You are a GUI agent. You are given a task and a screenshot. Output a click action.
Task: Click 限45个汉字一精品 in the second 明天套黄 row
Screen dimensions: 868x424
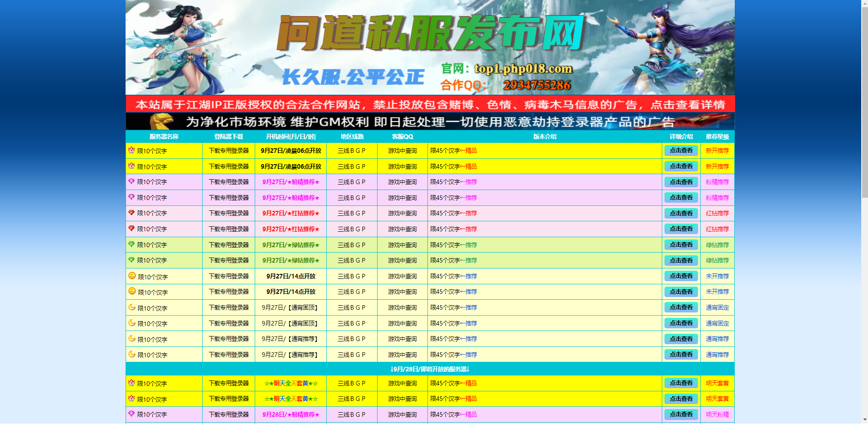[x=454, y=399]
